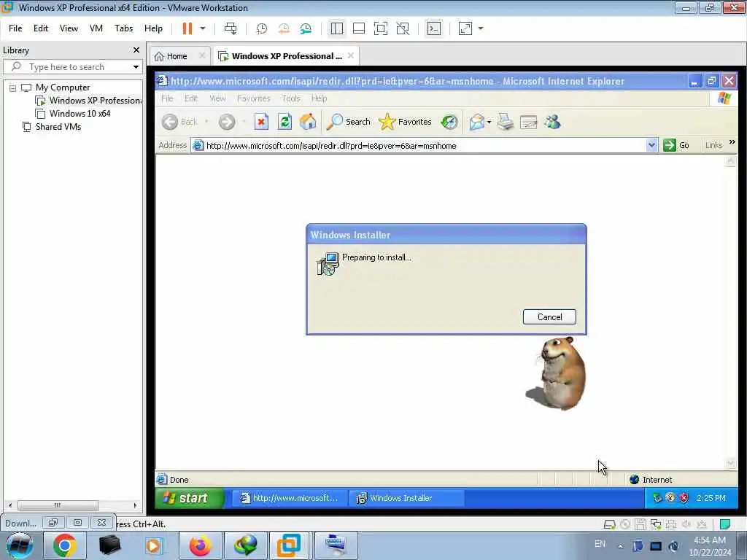The width and height of the screenshot is (747, 560).
Task: Open the snapshot manager
Action: [306, 28]
